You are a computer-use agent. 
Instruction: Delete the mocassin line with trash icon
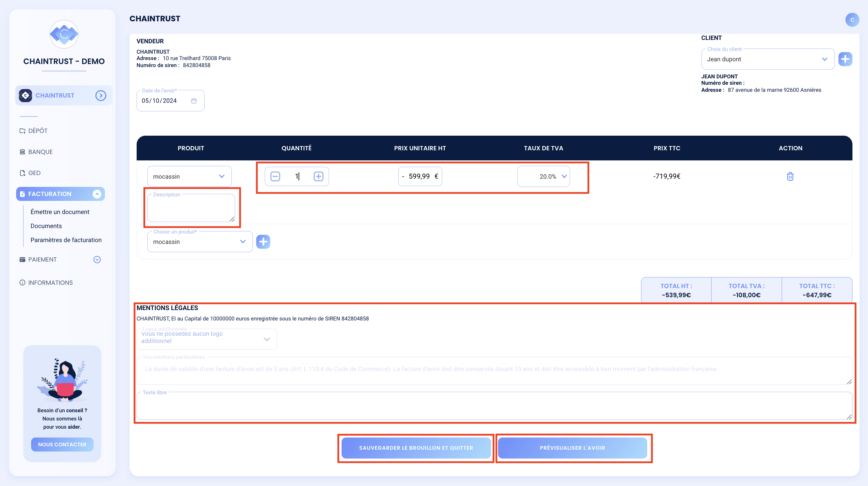point(790,176)
